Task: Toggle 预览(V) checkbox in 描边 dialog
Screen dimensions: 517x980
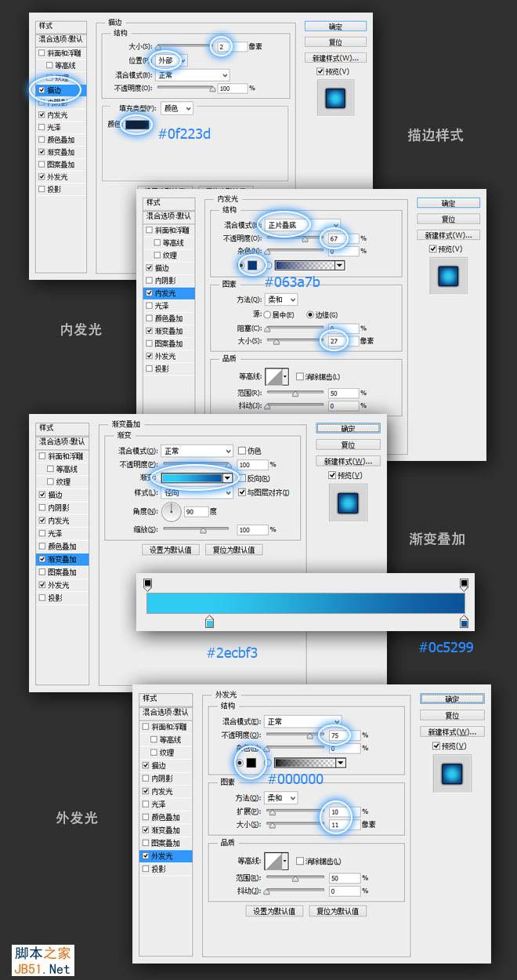Action: coord(320,71)
